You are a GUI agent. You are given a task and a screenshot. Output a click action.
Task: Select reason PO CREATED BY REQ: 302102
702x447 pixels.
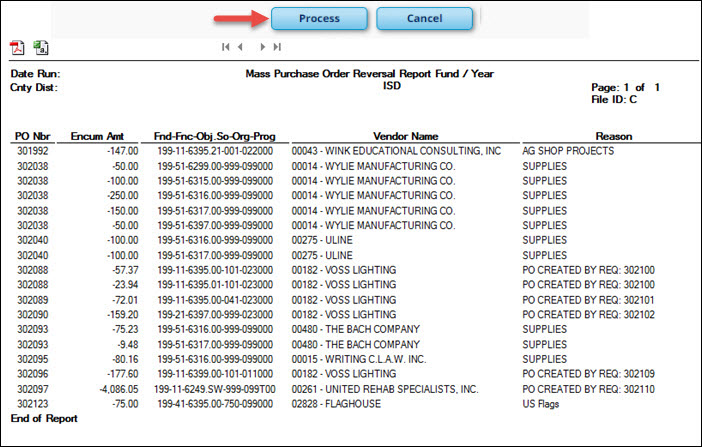coord(588,314)
